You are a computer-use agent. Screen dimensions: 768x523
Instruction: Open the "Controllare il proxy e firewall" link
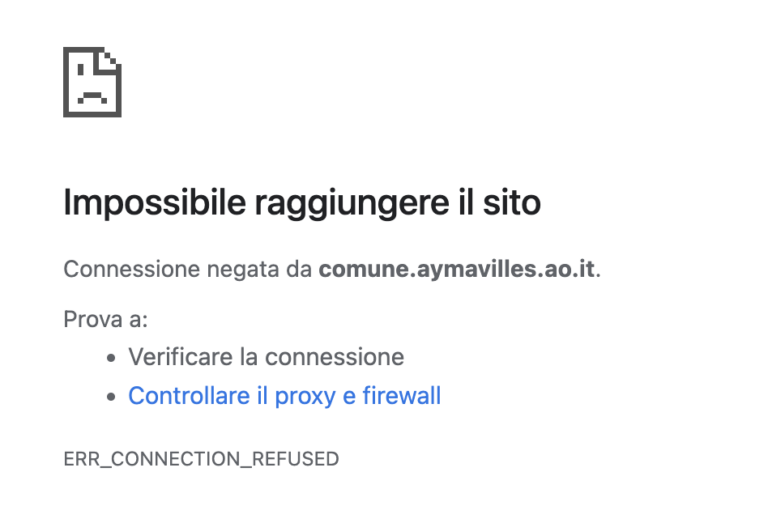coord(284,396)
